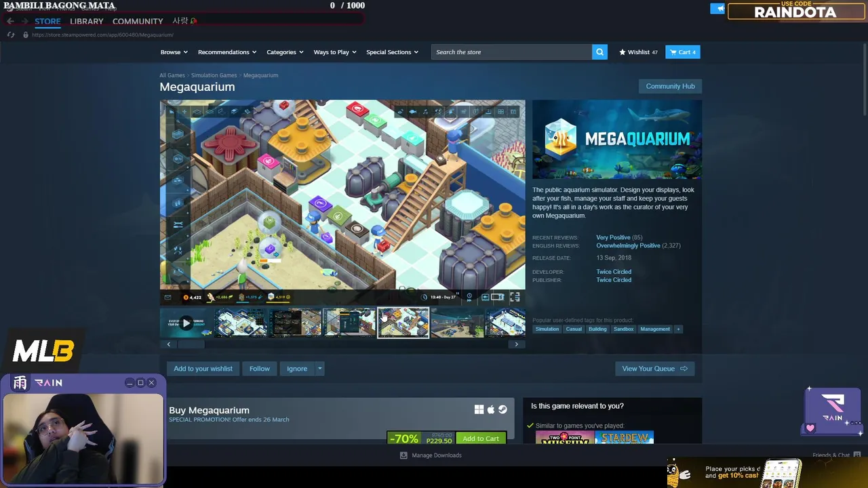Click the SteamOS platform icon
Viewport: 868px width, 488px height.
coord(502,409)
